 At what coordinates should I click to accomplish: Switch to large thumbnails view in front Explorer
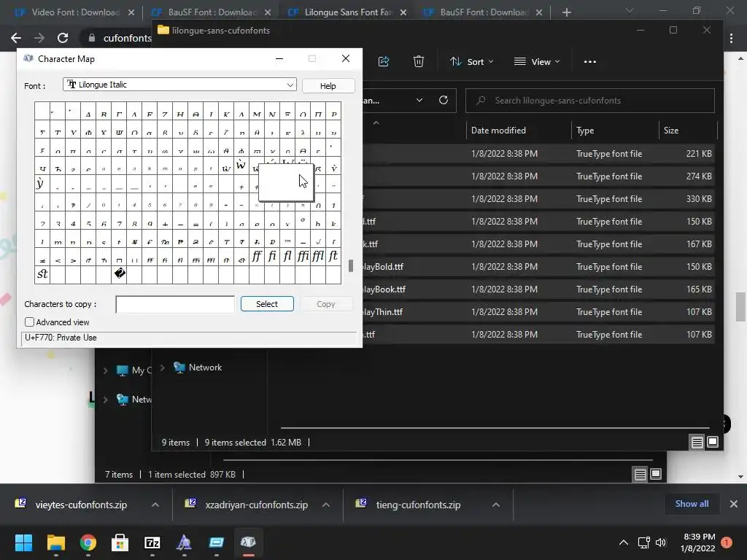tap(713, 443)
